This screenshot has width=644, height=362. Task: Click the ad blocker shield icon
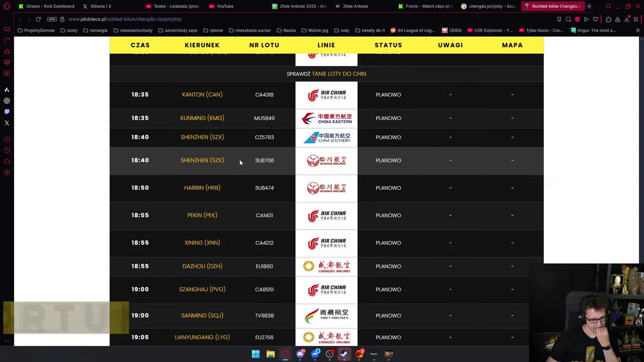(577, 19)
